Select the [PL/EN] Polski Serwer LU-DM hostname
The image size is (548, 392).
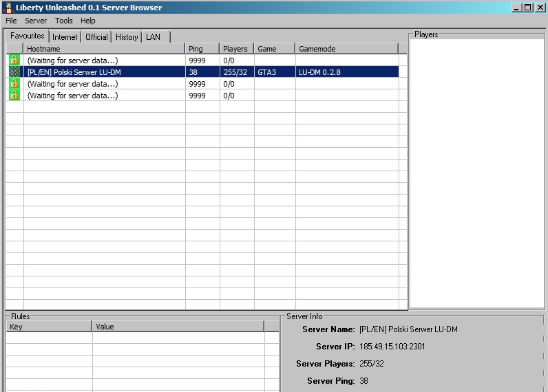pos(74,72)
